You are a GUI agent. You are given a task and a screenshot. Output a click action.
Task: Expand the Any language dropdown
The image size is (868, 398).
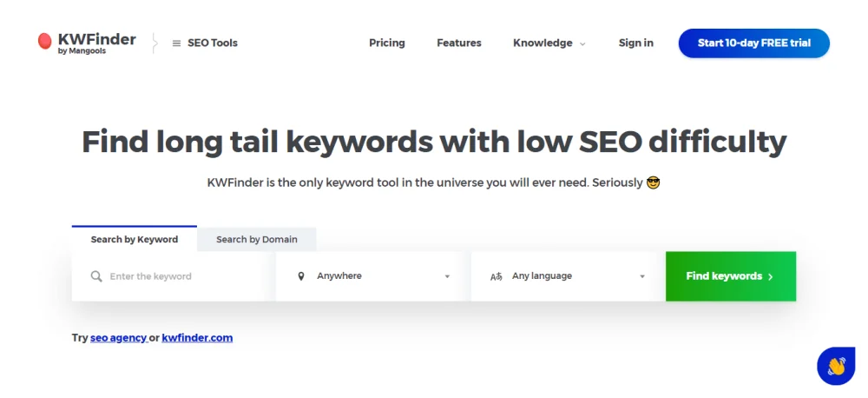point(642,276)
